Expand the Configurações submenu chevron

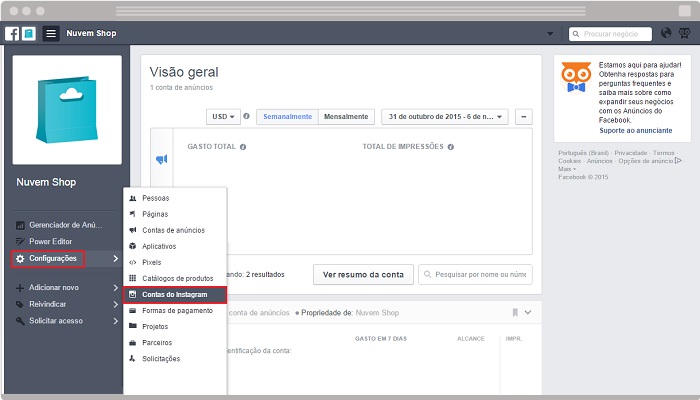pos(116,258)
